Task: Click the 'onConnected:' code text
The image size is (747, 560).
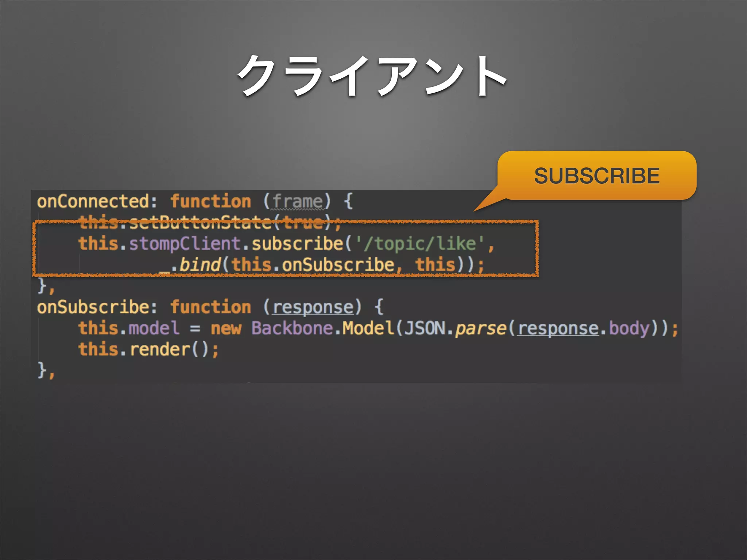Action: [97, 201]
